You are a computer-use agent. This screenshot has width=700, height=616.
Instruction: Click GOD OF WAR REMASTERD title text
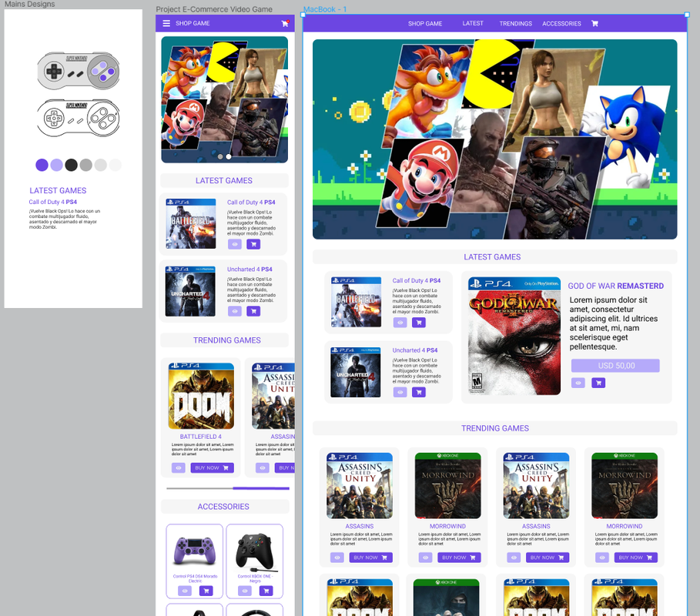pos(615,286)
